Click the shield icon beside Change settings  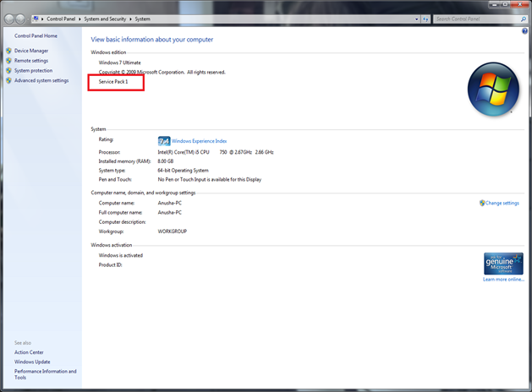click(x=482, y=203)
